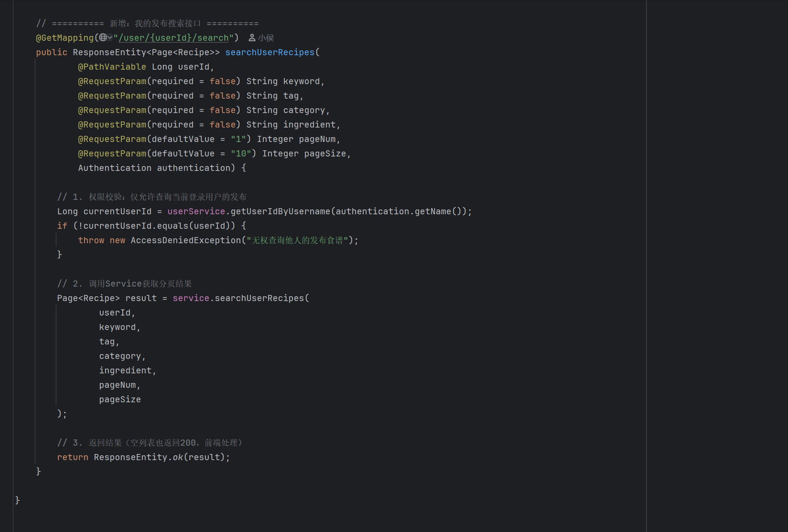Click 'Authentication authentication' parameter

click(154, 168)
